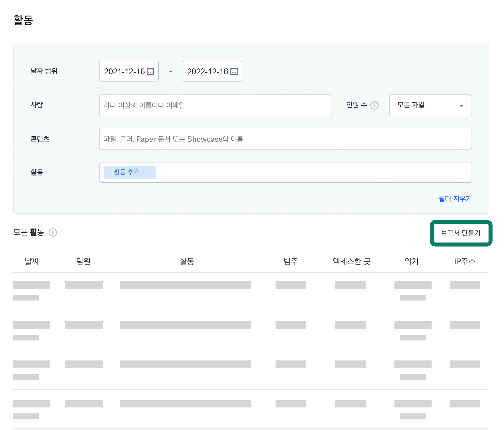The image size is (504, 430).
Task: Click the 위치 column header
Action: [x=411, y=261]
